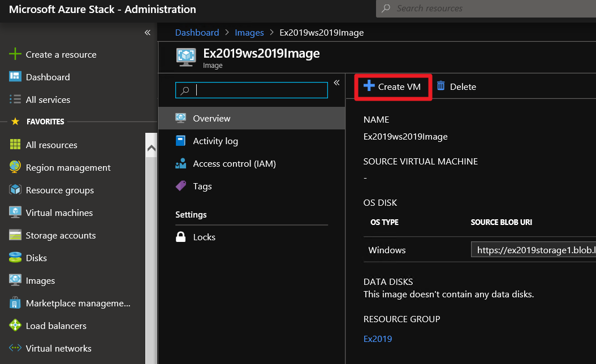The width and height of the screenshot is (596, 364).
Task: Collapse the left navigation sidebar
Action: tap(147, 33)
